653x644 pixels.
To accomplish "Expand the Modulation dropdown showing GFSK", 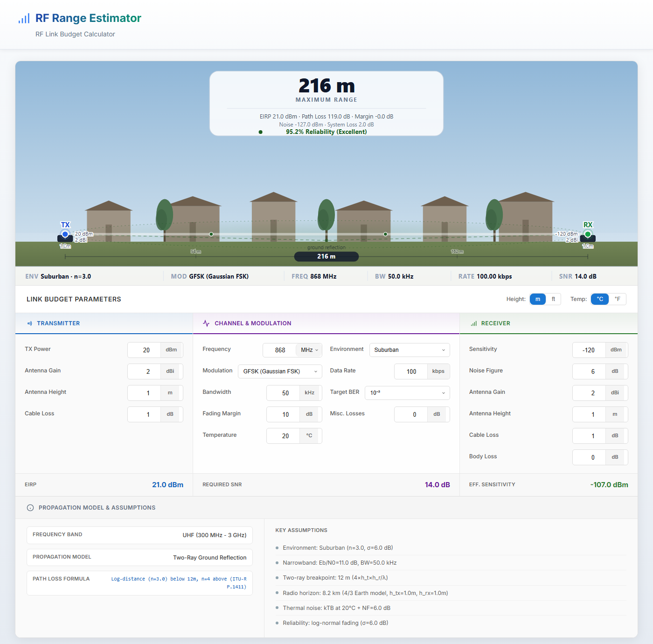I will click(x=280, y=371).
